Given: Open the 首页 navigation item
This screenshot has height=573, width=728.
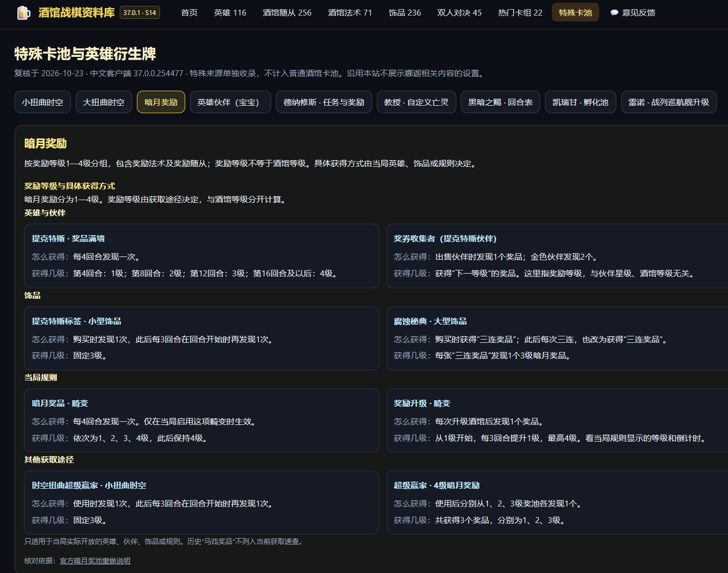Looking at the screenshot, I should click(190, 12).
